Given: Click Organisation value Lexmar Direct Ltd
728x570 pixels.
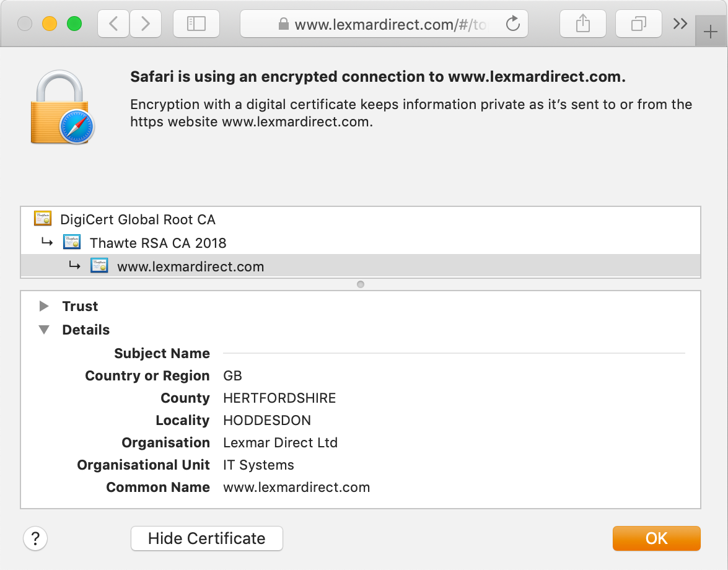Looking at the screenshot, I should pyautogui.click(x=281, y=442).
